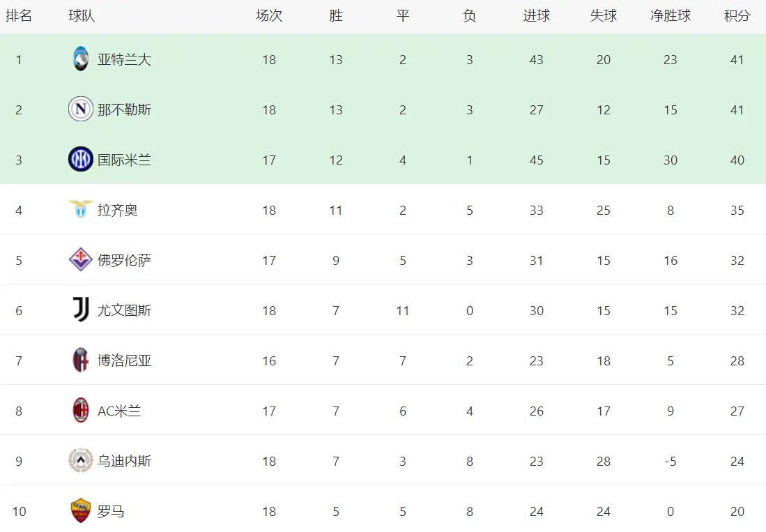Click the 罗马 team name
Image resolution: width=766 pixels, height=532 pixels.
(111, 512)
